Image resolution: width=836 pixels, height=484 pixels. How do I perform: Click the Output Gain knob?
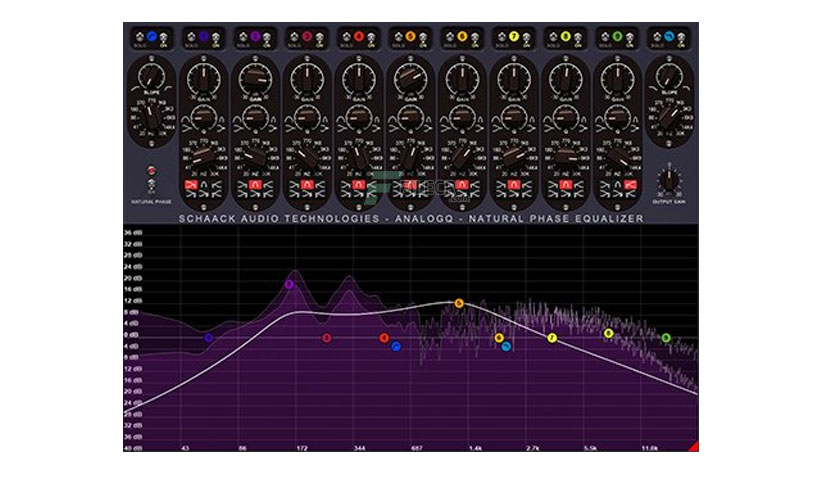click(669, 180)
